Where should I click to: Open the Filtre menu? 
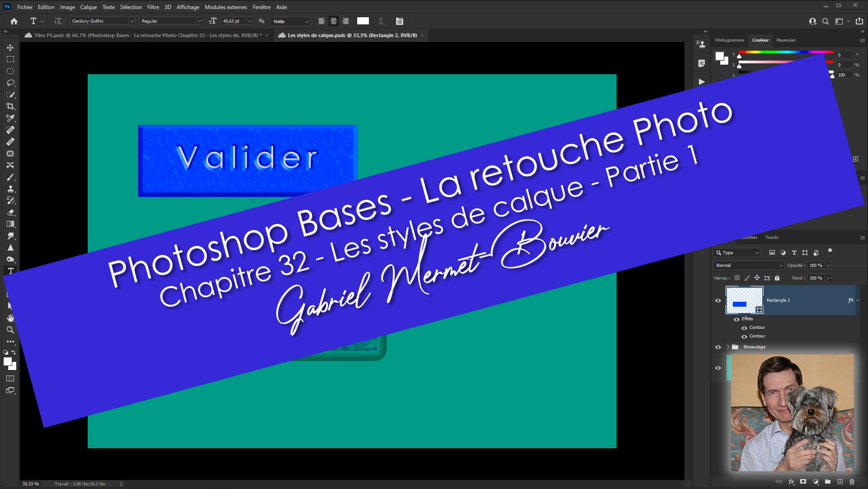153,7
